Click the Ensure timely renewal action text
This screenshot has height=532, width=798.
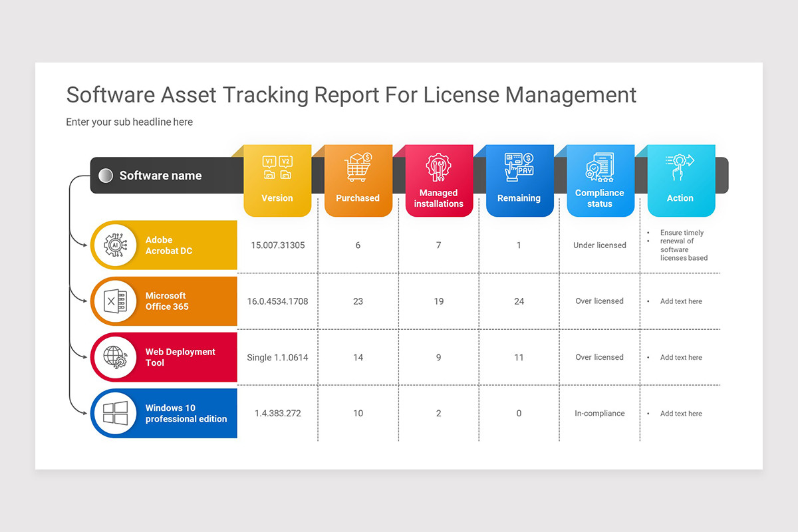(682, 245)
